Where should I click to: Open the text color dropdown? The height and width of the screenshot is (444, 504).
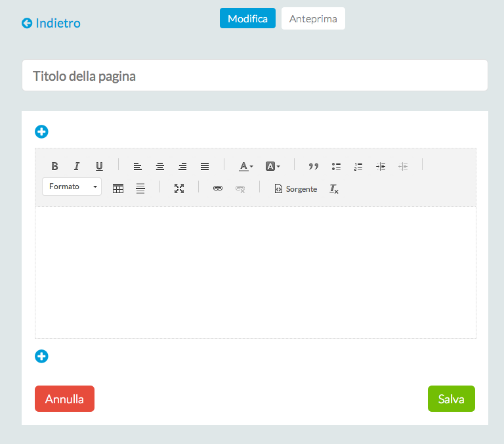pos(246,166)
